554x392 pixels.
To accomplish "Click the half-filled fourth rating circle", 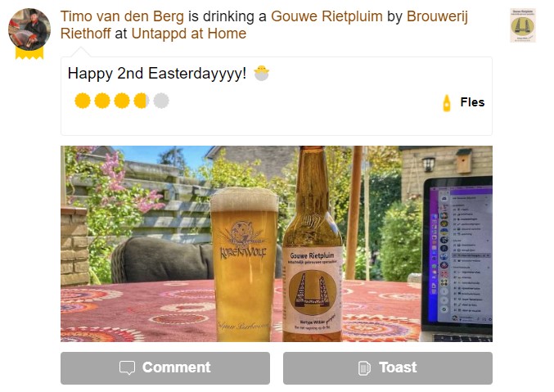I will (x=142, y=101).
